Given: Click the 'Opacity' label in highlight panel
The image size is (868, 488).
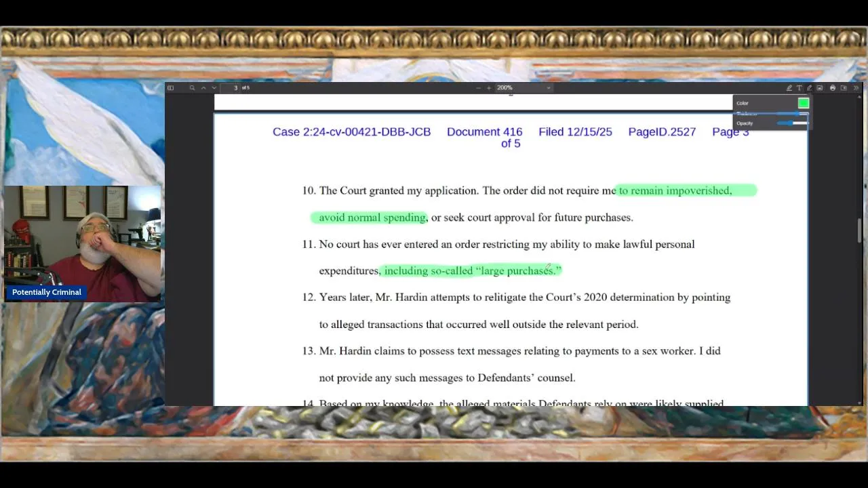Looking at the screenshot, I should coord(745,123).
